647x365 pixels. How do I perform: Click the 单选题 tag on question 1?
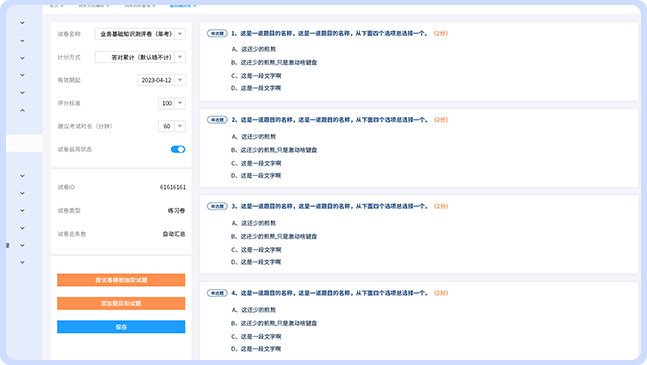tap(217, 33)
